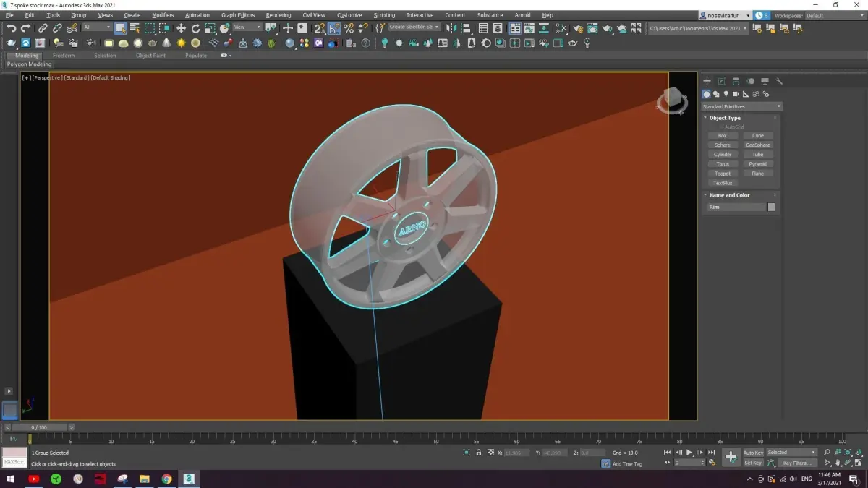Create a Torus primitive

pyautogui.click(x=723, y=164)
